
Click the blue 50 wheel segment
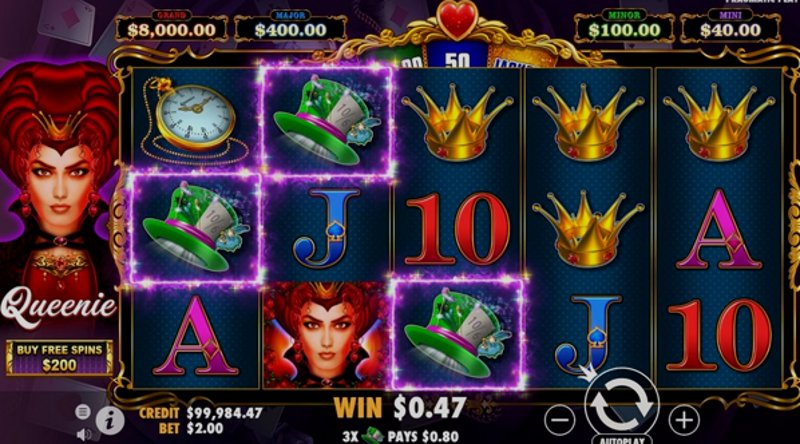tap(457, 56)
